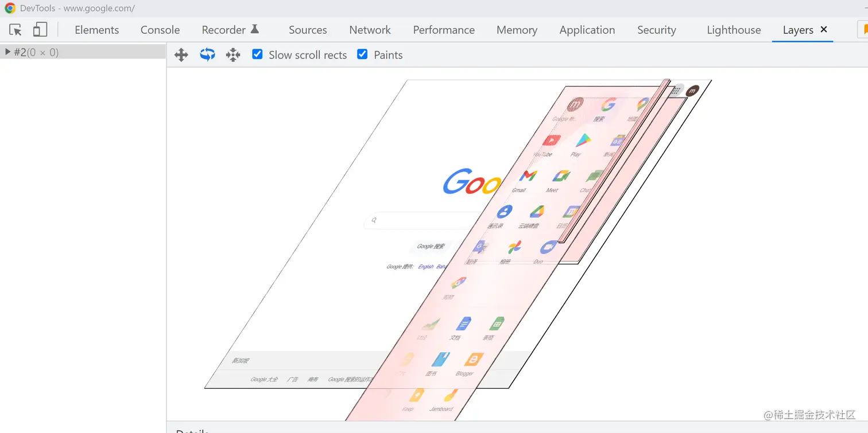This screenshot has width=868, height=433.
Task: Open the Lighthouse tab
Action: click(734, 30)
